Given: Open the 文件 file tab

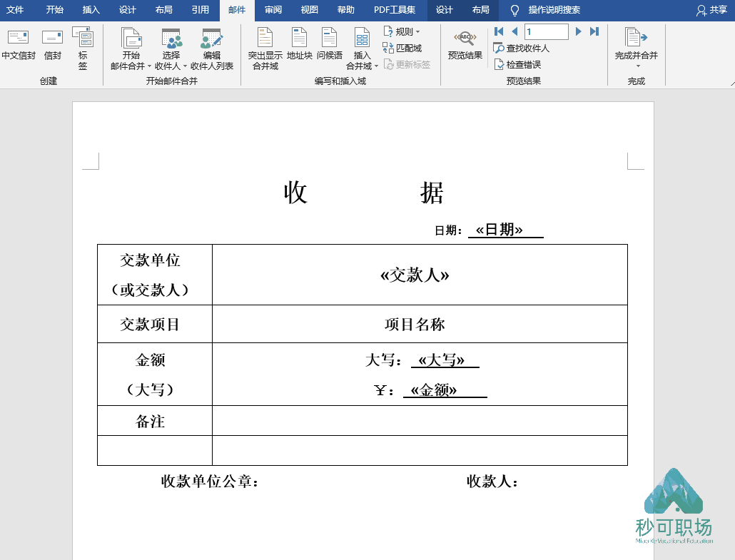Looking at the screenshot, I should coord(15,10).
